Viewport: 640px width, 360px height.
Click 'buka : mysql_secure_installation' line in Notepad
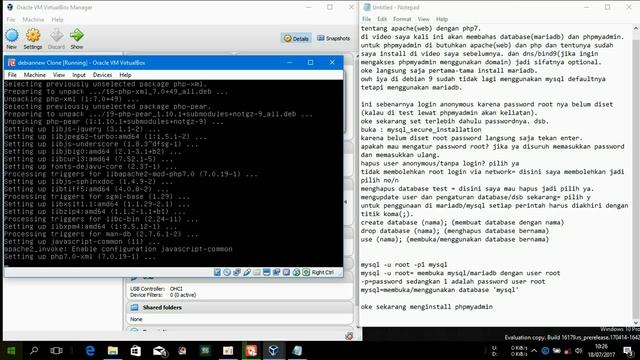[421, 129]
